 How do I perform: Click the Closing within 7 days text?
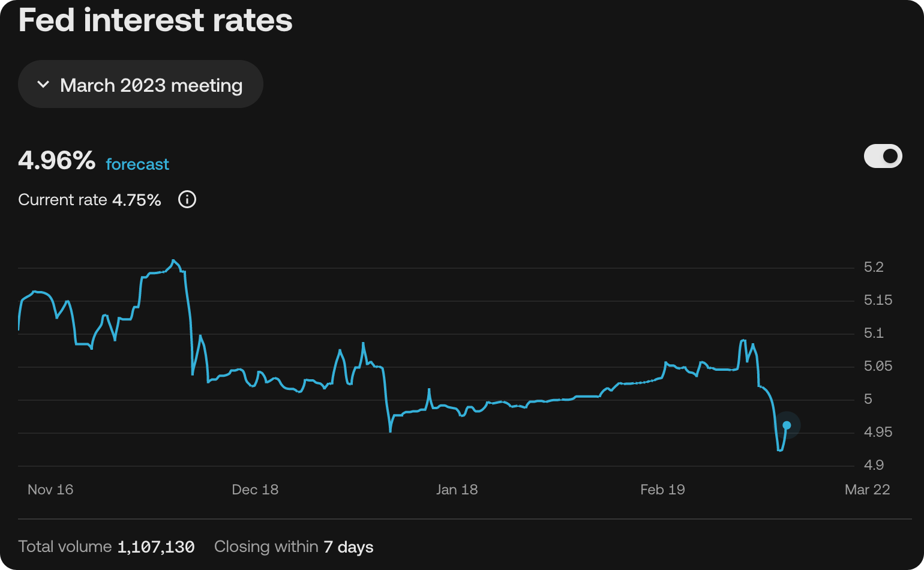[x=294, y=547]
